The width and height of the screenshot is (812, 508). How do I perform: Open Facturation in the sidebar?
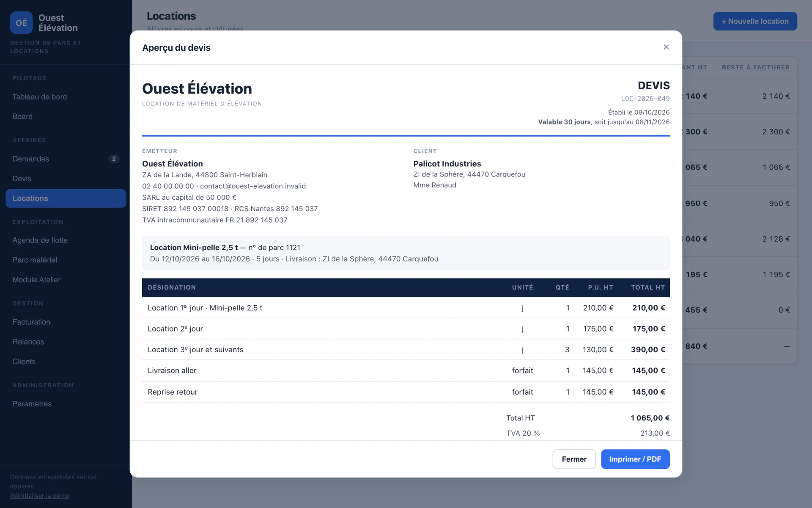(x=66, y=322)
